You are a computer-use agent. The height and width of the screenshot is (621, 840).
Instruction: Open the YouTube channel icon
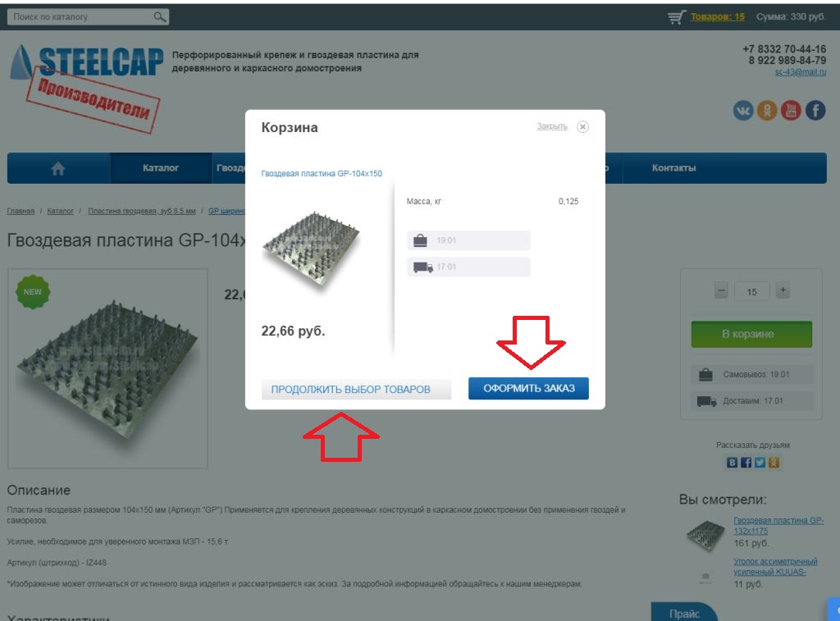(791, 111)
